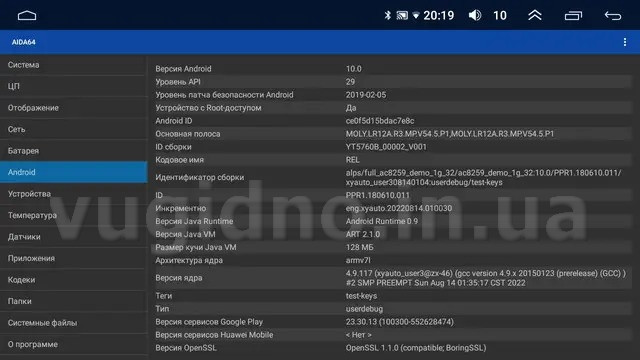640x360 pixels.
Task: Tap the Wi-Fi signal icon
Action: tap(416, 16)
